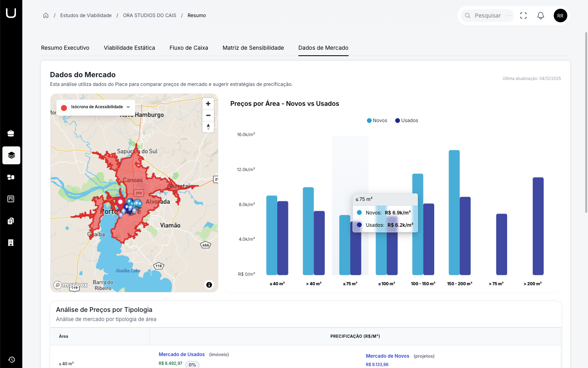
Task: Zoom in on the map
Action: [208, 104]
